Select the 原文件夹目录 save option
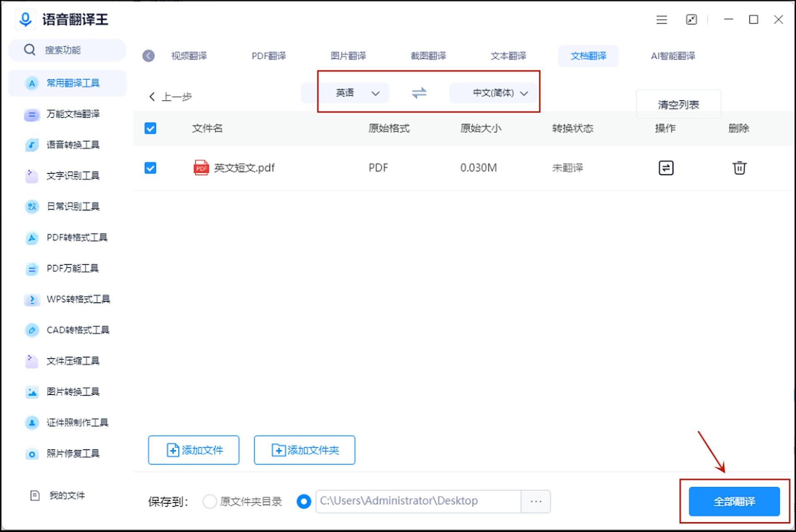The height and width of the screenshot is (532, 796). (210, 501)
